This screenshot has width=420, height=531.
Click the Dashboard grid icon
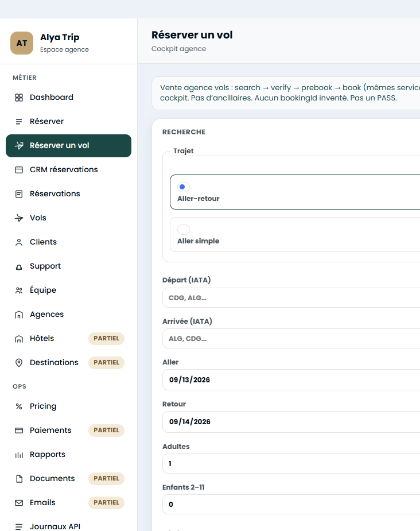[19, 98]
